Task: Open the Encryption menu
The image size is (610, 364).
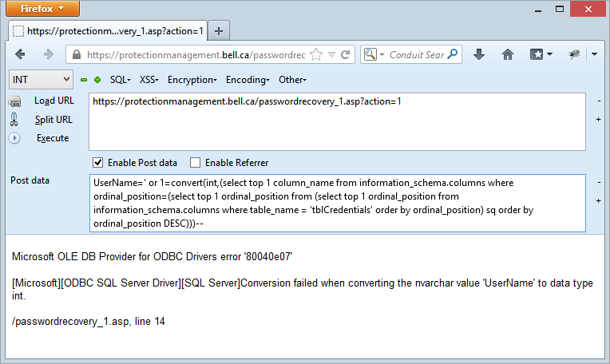Action: tap(192, 80)
